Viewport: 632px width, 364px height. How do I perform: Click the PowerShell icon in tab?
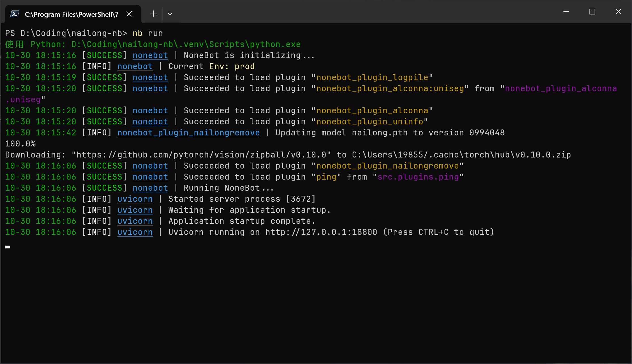click(x=15, y=14)
